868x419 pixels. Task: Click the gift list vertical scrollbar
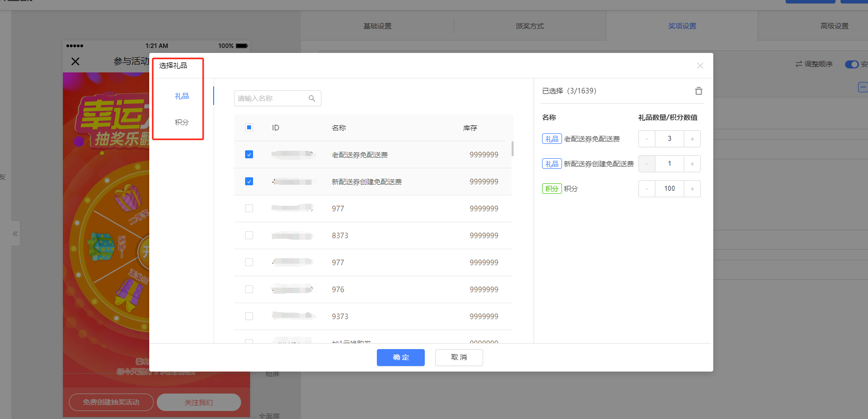point(513,148)
